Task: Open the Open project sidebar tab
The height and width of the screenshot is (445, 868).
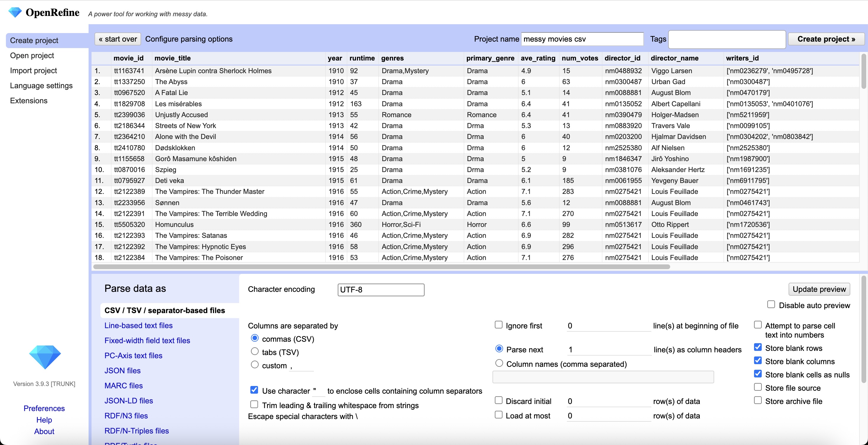Action: [32, 55]
